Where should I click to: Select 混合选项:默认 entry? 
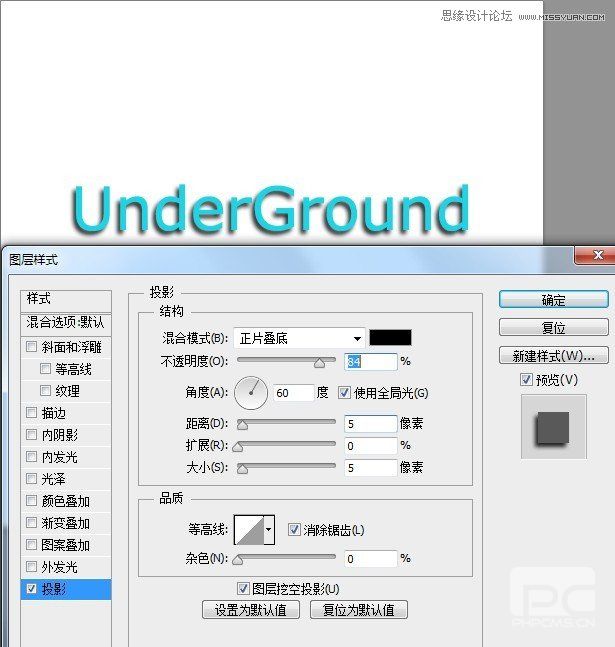(x=66, y=323)
